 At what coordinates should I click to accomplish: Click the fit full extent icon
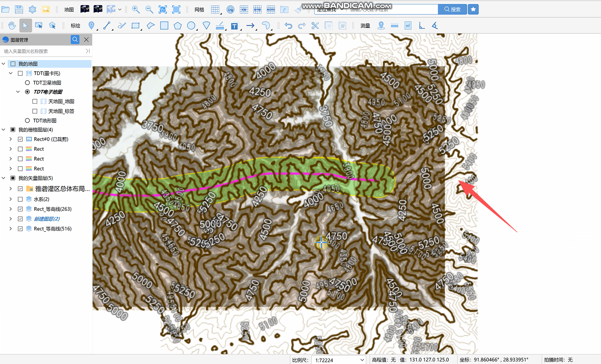[176, 9]
